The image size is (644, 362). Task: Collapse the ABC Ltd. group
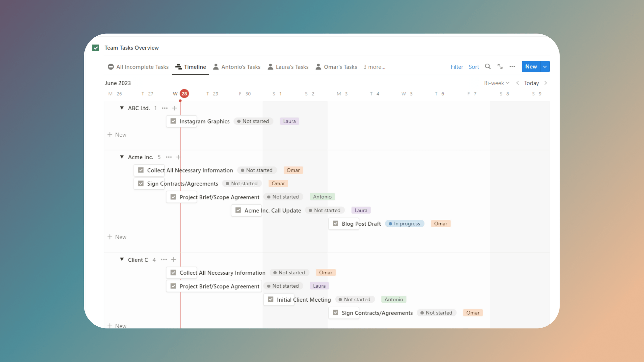pos(122,108)
